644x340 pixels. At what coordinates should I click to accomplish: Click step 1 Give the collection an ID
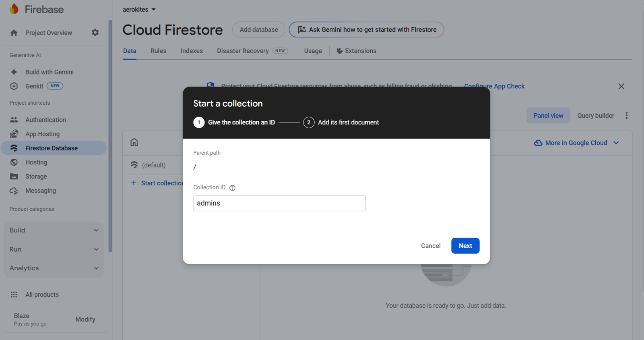click(234, 122)
